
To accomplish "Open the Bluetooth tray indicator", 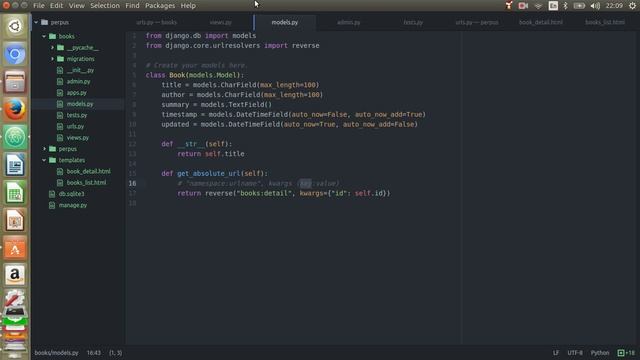I will (x=565, y=6).
